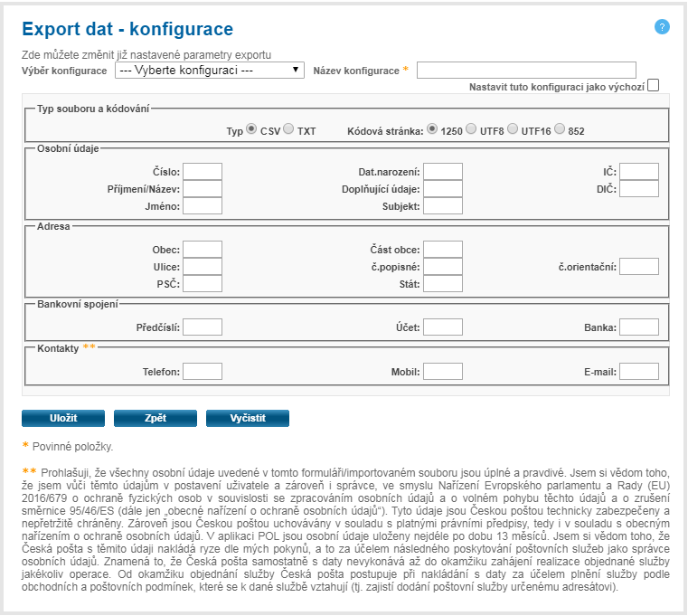This screenshot has width=688, height=616.
Task: Select TXT file type radio button
Action: point(288,129)
